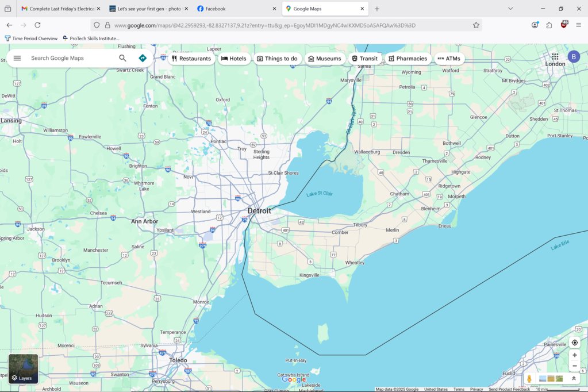Open the 'Time Period Overview' bookmark
This screenshot has height=392, width=588.
(31, 39)
